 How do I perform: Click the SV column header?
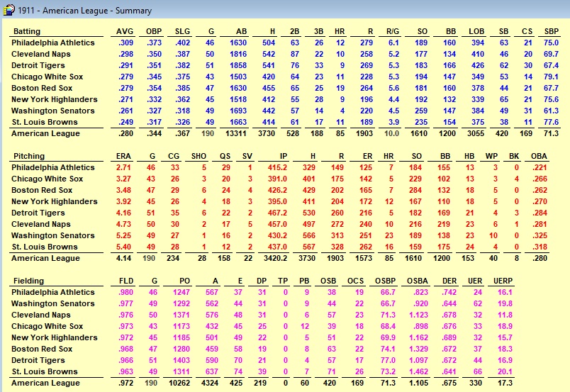click(x=247, y=156)
